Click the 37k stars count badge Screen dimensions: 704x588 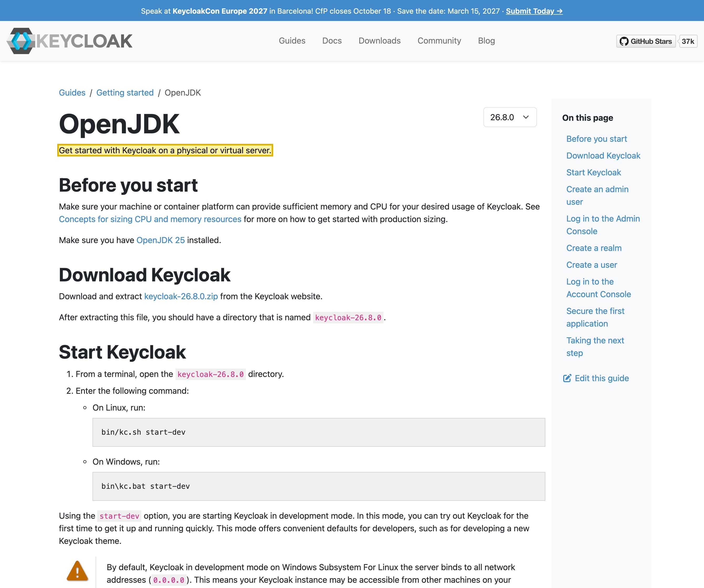tap(688, 41)
